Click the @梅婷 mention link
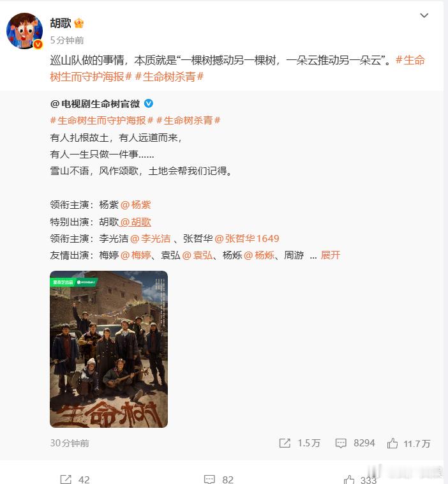448x484 pixels. pos(136,255)
